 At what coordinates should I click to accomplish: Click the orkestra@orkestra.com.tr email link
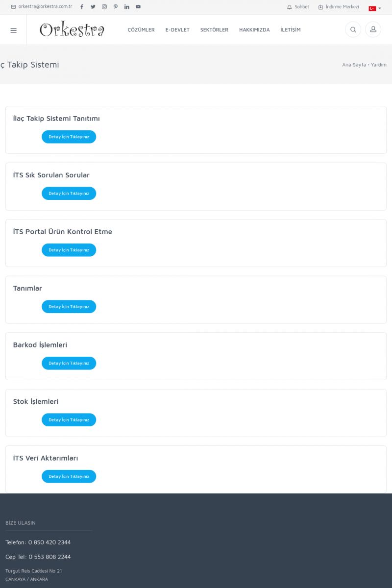click(x=42, y=7)
